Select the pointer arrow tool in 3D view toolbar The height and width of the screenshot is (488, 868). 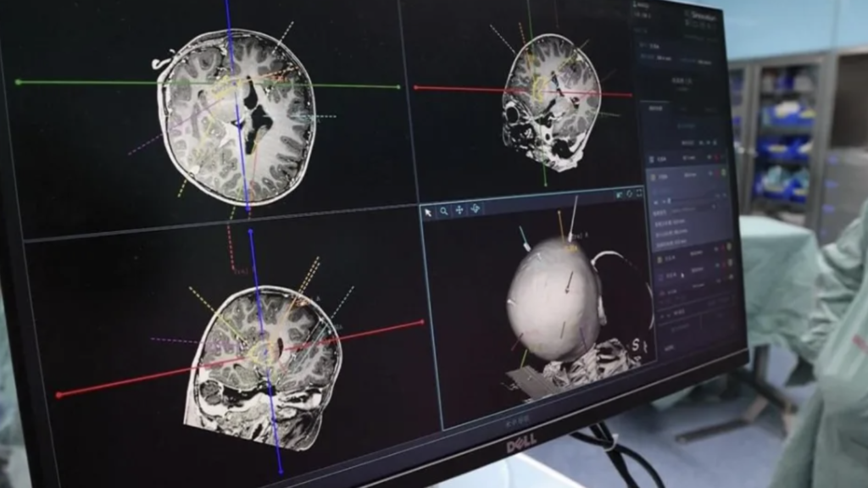click(x=428, y=213)
